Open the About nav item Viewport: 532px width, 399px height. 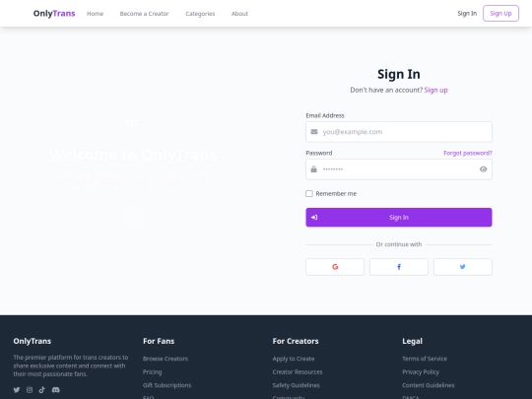tap(239, 14)
